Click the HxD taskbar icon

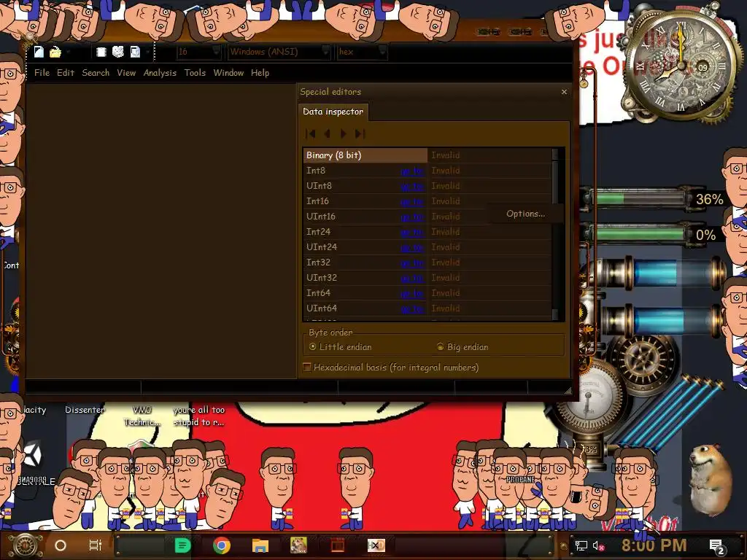376,545
